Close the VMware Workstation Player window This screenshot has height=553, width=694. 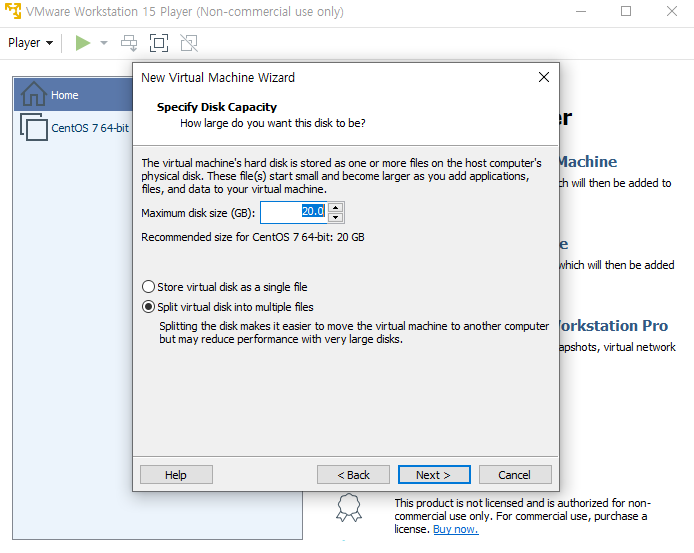pyautogui.click(x=672, y=11)
